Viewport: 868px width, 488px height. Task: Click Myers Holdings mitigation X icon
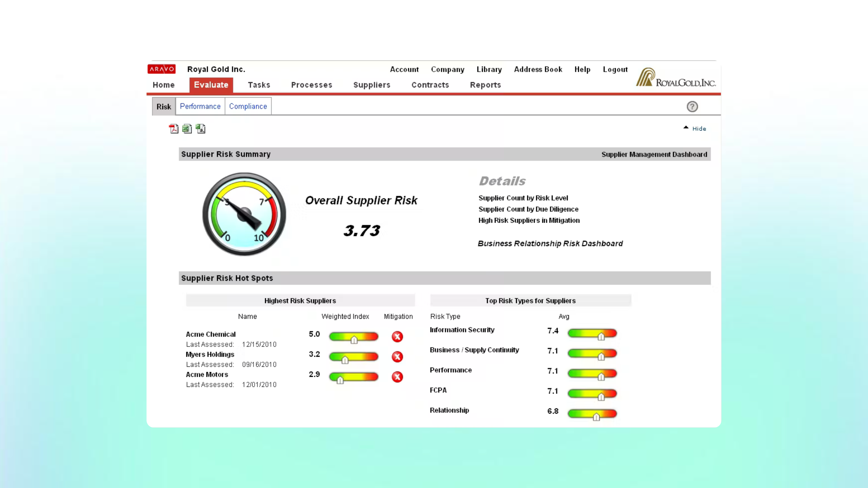[x=397, y=357]
